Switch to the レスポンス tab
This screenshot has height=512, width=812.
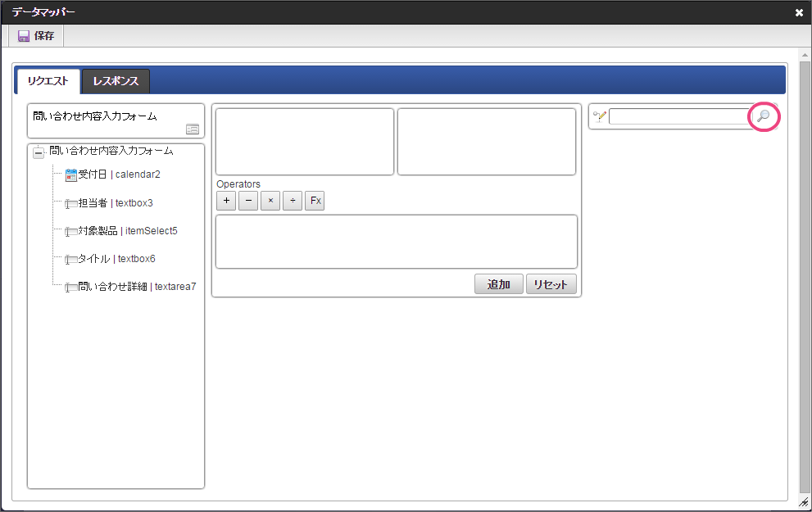coord(116,81)
